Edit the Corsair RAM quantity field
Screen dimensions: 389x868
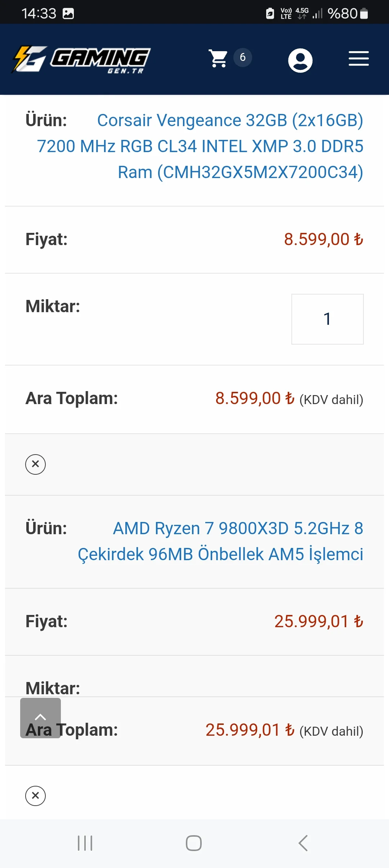pos(327,319)
